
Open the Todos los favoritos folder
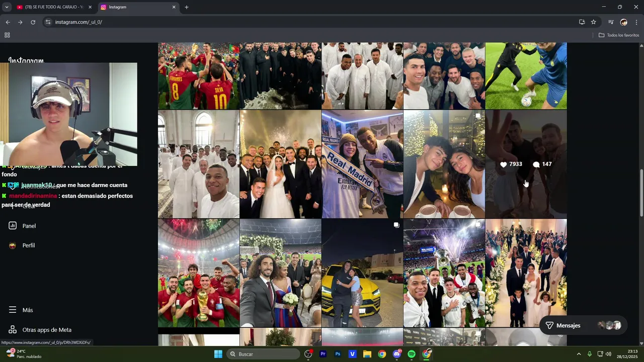click(x=619, y=35)
